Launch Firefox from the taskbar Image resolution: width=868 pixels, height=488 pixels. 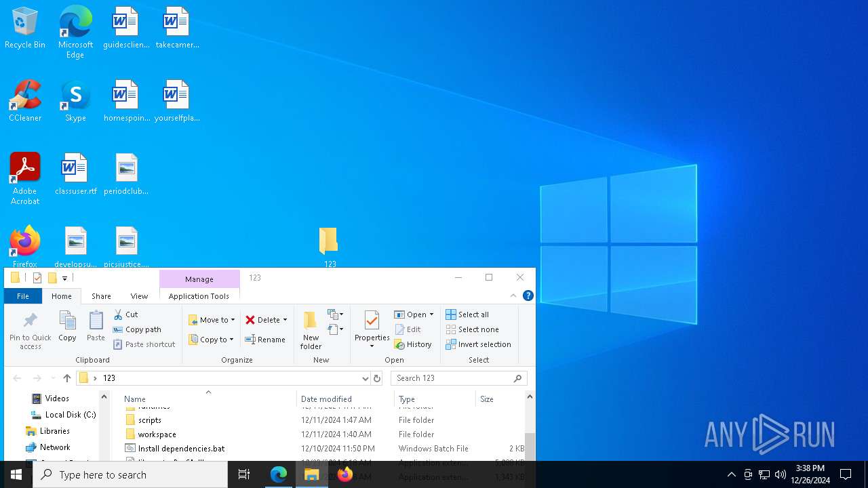pos(345,474)
